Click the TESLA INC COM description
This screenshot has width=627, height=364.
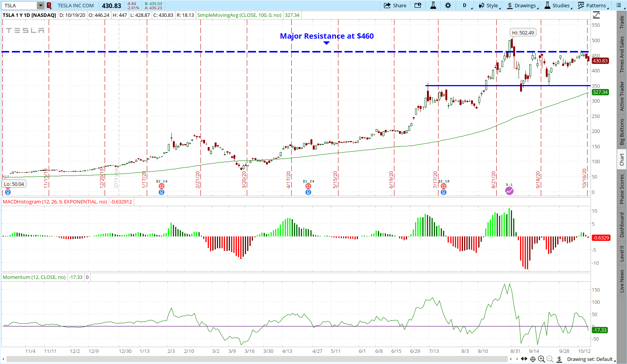click(76, 5)
